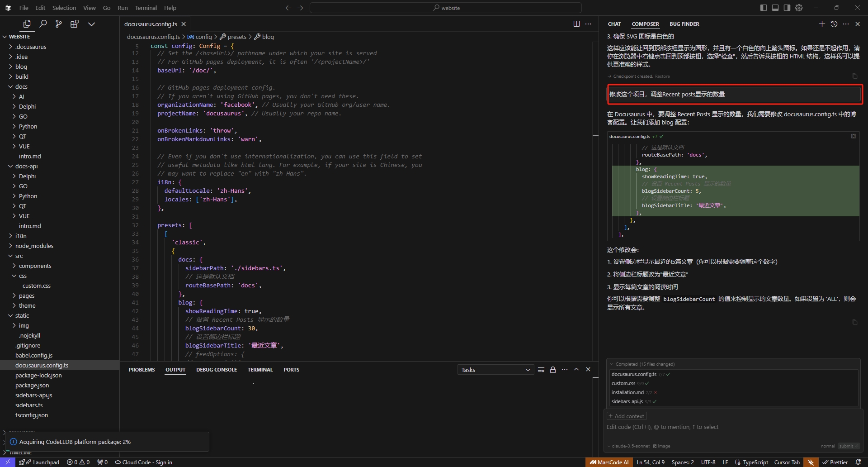Go back with the navigation arrow
Image resolution: width=868 pixels, height=467 pixels.
point(288,8)
